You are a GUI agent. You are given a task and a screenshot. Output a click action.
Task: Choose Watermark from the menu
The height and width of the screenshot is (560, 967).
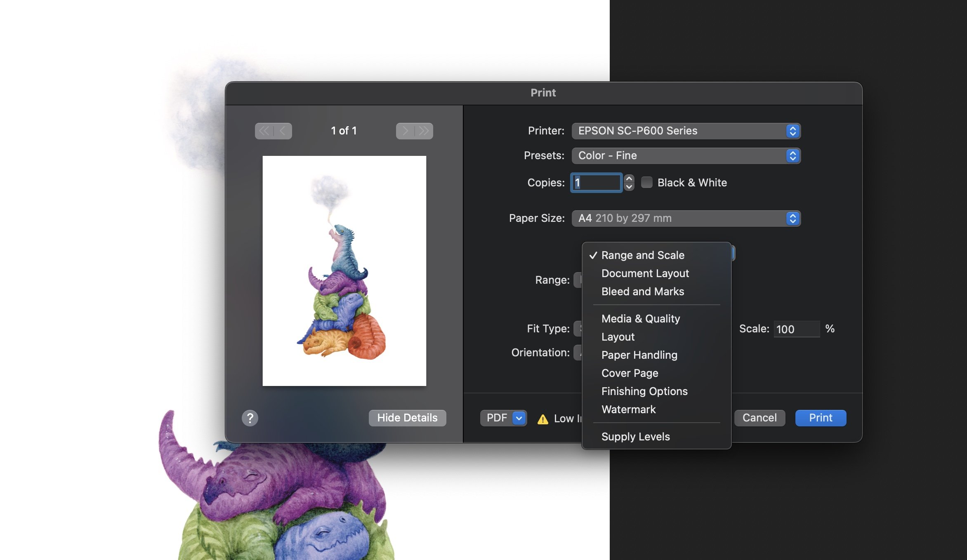[656, 409]
